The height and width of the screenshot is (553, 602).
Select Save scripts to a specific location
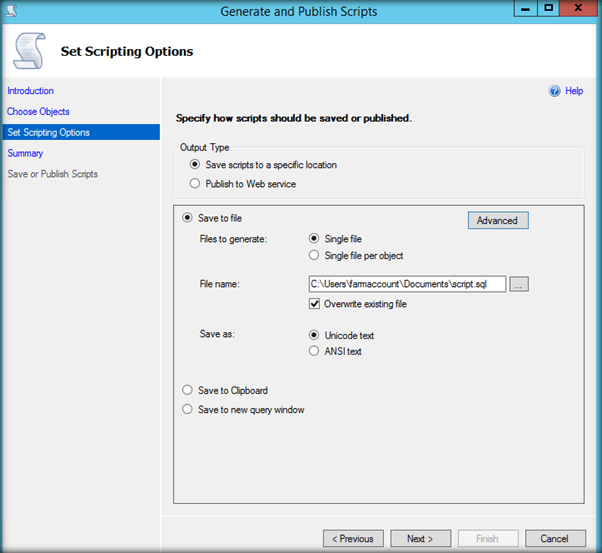coord(195,165)
